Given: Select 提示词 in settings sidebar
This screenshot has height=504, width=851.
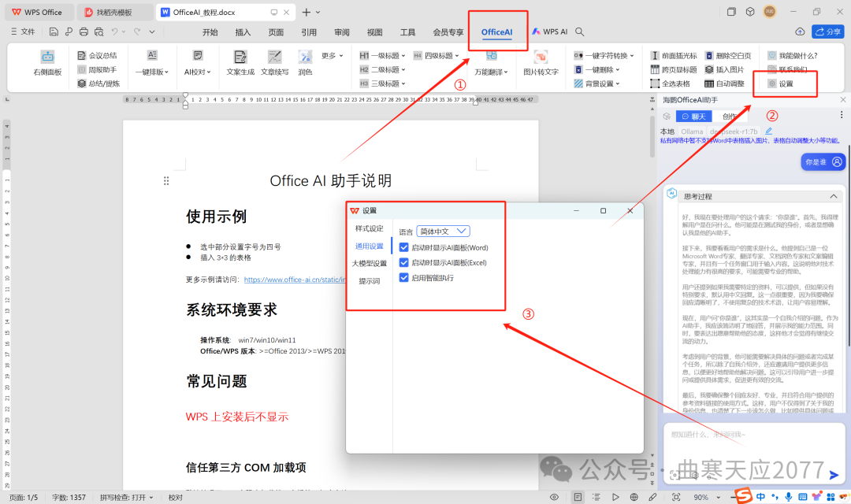Looking at the screenshot, I should pyautogui.click(x=369, y=281).
